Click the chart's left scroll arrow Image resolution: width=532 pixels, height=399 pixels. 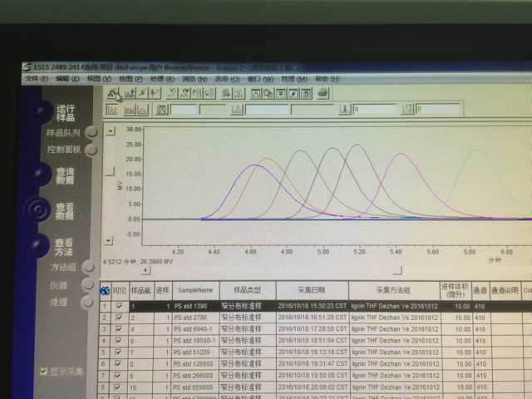coord(146,270)
